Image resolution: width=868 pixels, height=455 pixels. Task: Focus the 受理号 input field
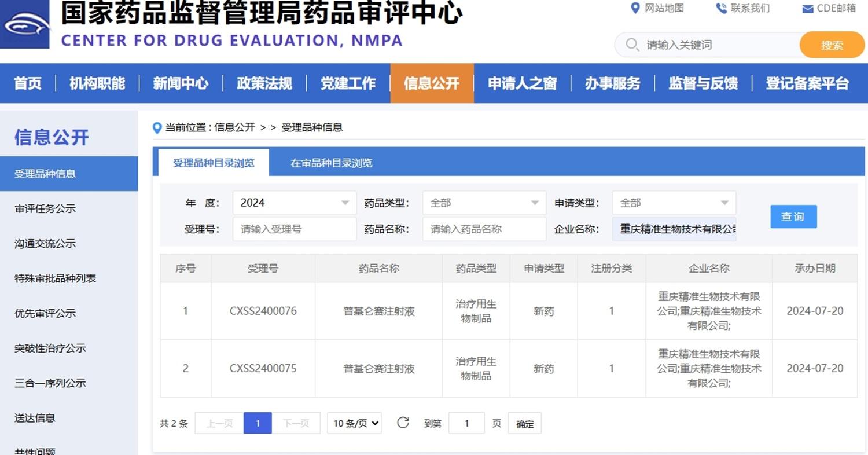pyautogui.click(x=295, y=229)
